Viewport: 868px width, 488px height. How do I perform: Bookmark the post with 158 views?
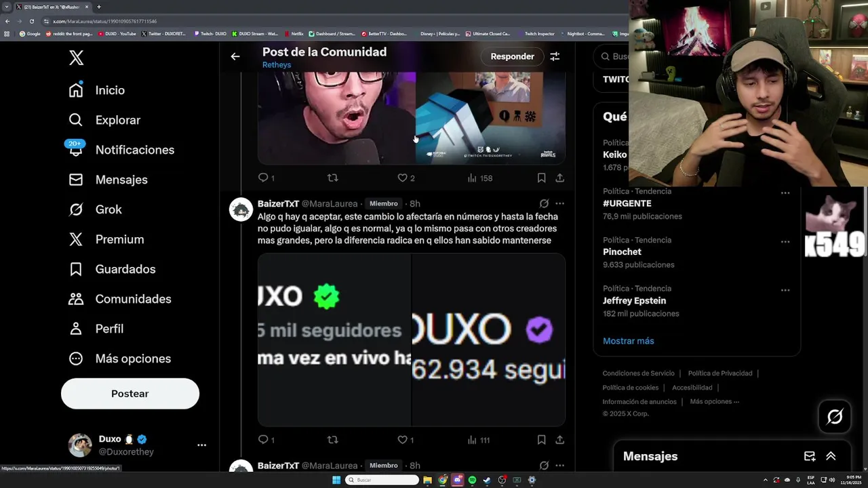[541, 178]
